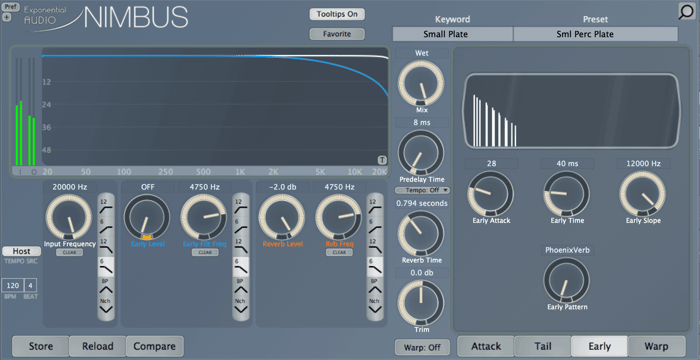The height and width of the screenshot is (360, 700).
Task: Switch the Host tempo source button
Action: click(x=21, y=251)
